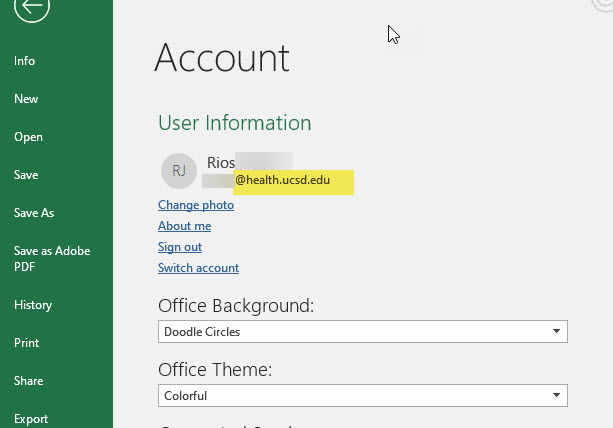This screenshot has height=428, width=613.
Task: Open the Share page
Action: (x=29, y=381)
